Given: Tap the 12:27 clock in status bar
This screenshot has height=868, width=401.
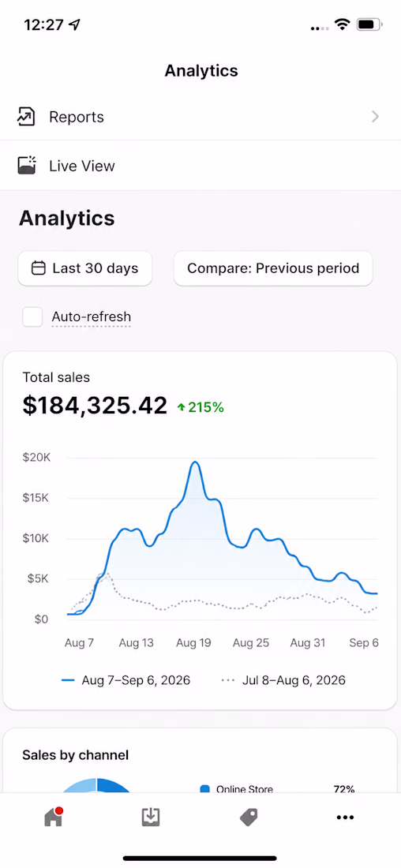Looking at the screenshot, I should point(43,25).
